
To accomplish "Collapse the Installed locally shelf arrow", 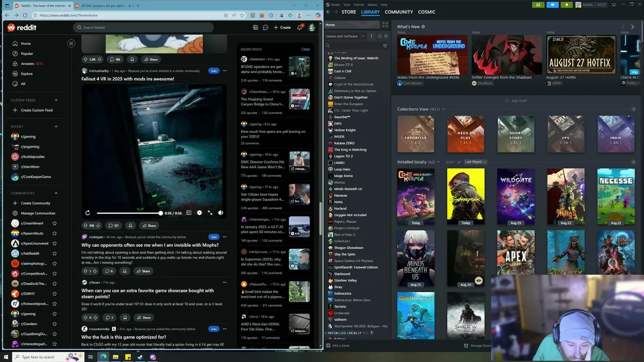I will [x=633, y=162].
